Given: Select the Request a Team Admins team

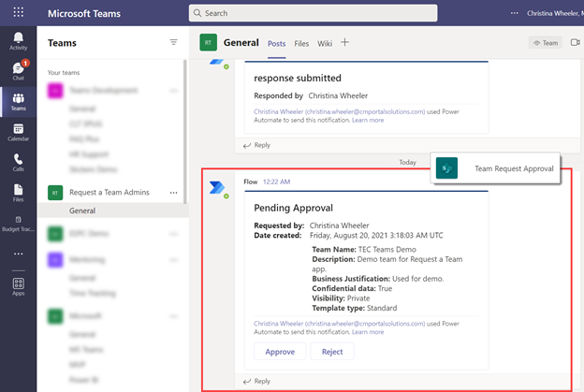Looking at the screenshot, I should pyautogui.click(x=109, y=193).
